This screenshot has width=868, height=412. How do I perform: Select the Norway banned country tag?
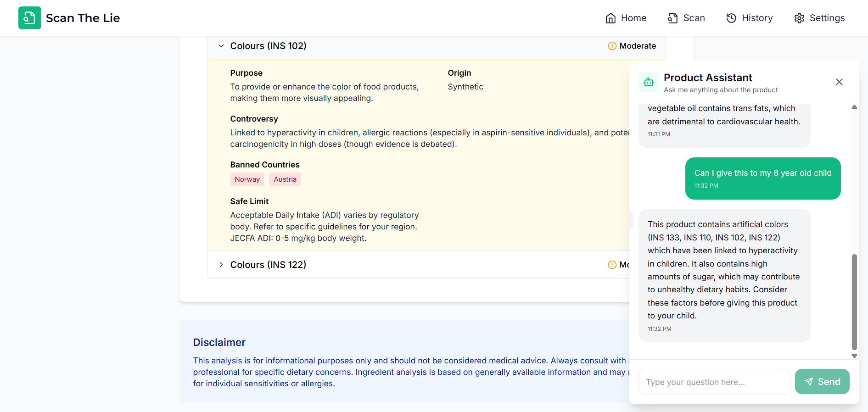tap(247, 179)
